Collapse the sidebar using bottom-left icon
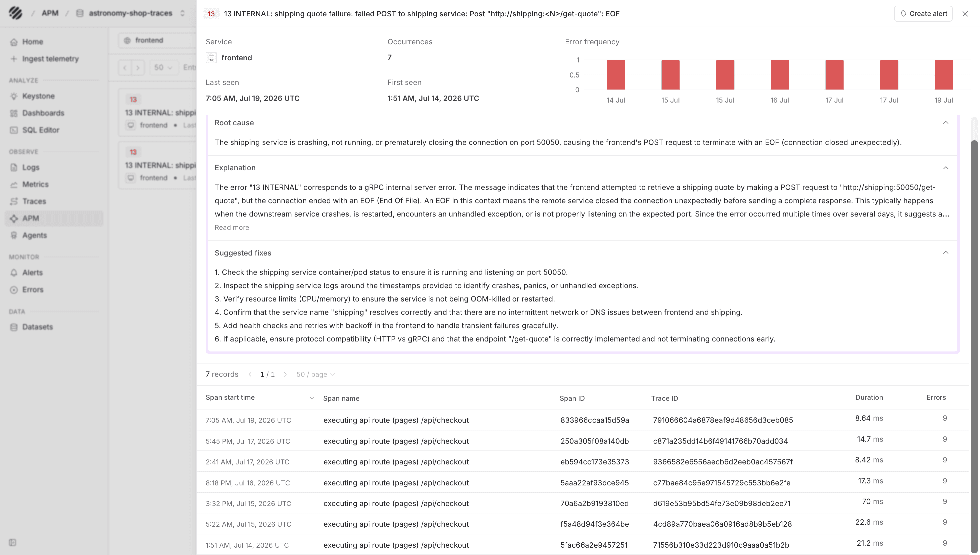This screenshot has height=555, width=980. 13,542
